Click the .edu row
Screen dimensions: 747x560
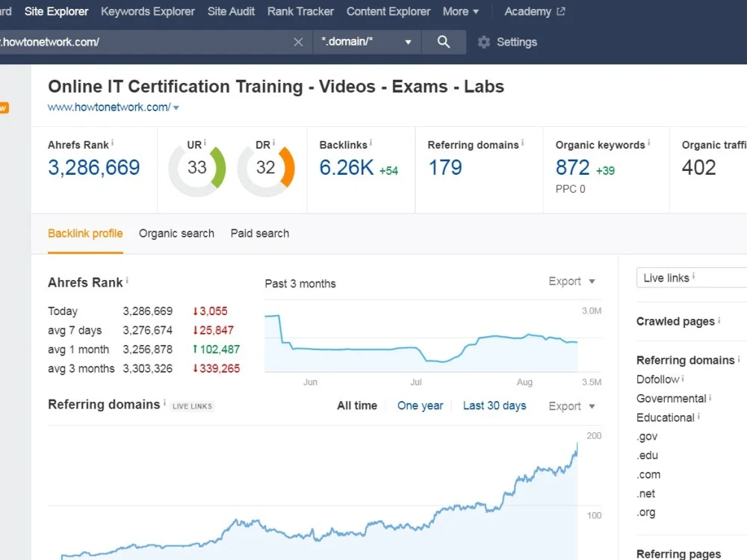click(x=647, y=455)
